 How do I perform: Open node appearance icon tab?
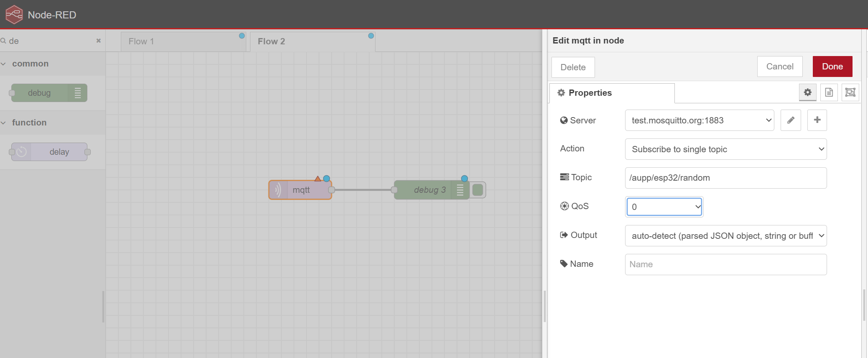coord(850,92)
